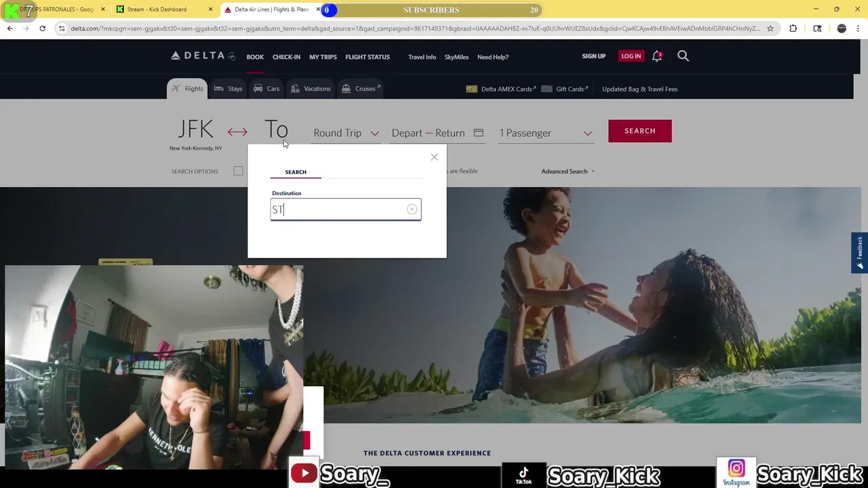868x488 pixels.
Task: Open Updated Bag & Travel Fees link
Action: (639, 89)
